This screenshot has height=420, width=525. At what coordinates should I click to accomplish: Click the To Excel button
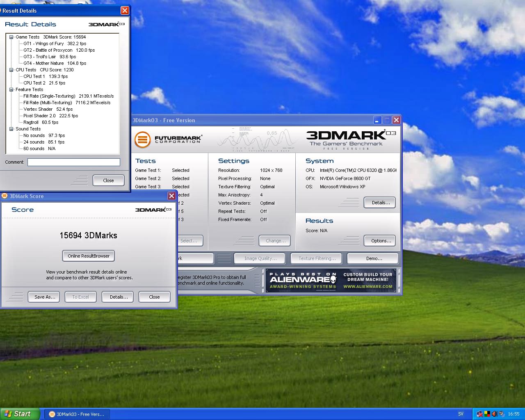(x=80, y=297)
